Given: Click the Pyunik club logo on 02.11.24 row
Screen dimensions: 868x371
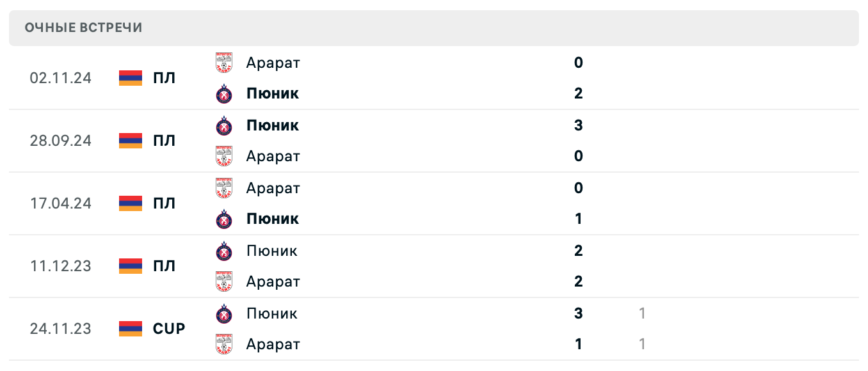Looking at the screenshot, I should pyautogui.click(x=223, y=93).
